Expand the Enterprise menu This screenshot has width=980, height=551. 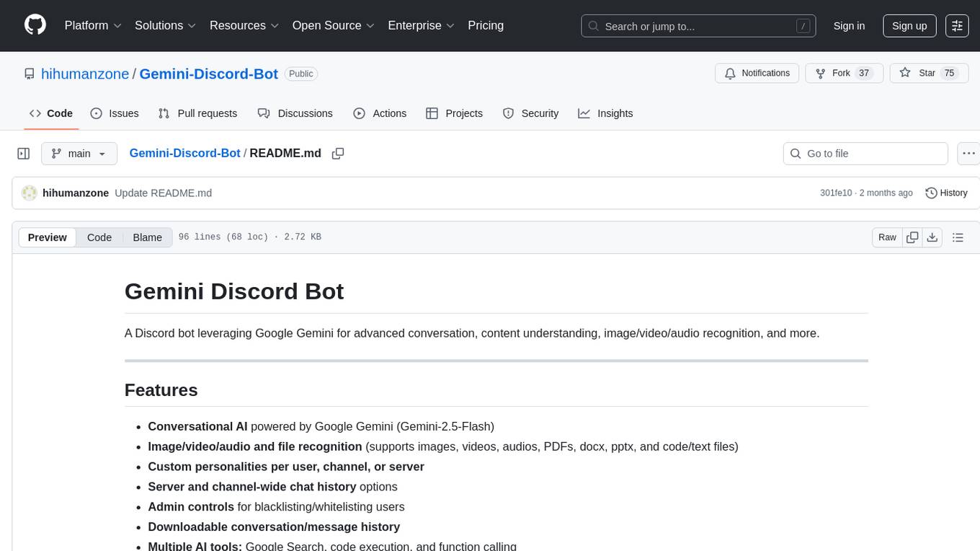[421, 25]
